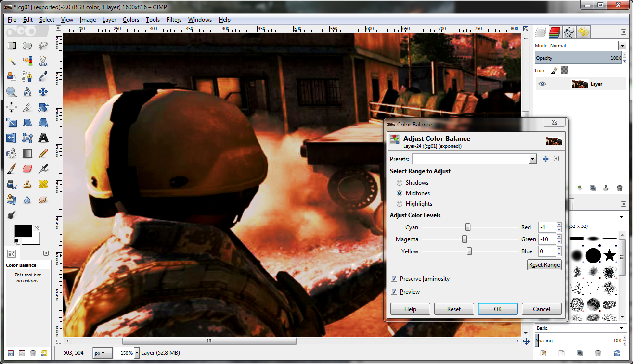Hide the Layer via eye icon

tap(543, 84)
